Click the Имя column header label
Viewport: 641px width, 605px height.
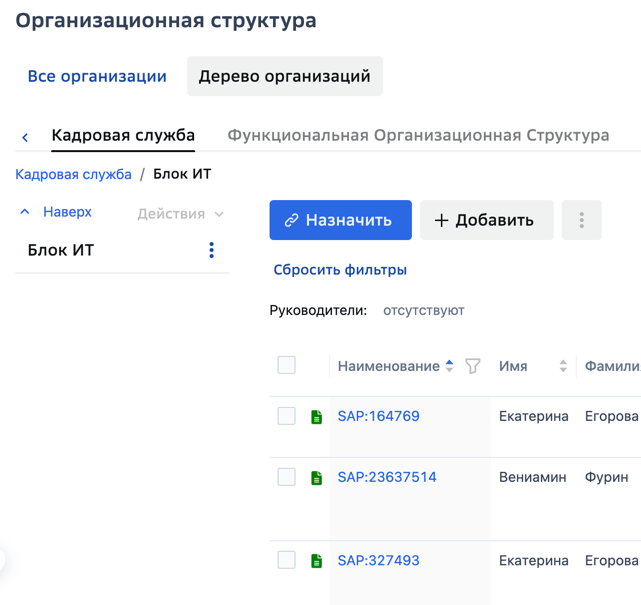513,366
